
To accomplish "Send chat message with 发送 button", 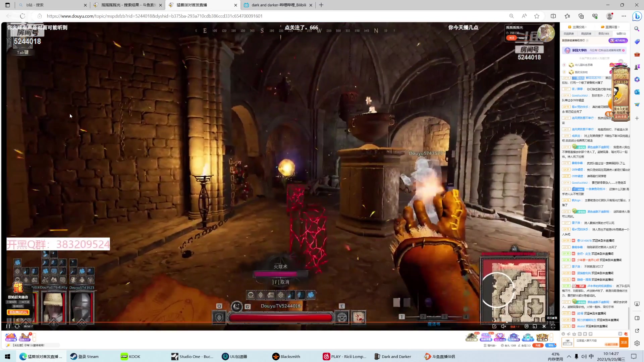I will click(624, 342).
